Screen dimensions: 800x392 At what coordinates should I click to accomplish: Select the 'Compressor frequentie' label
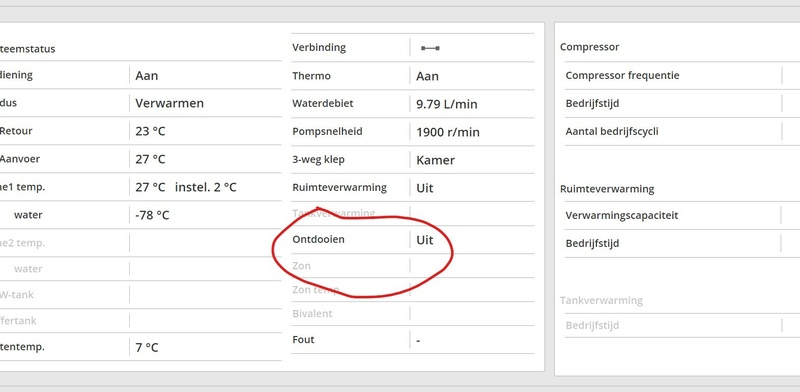[622, 75]
